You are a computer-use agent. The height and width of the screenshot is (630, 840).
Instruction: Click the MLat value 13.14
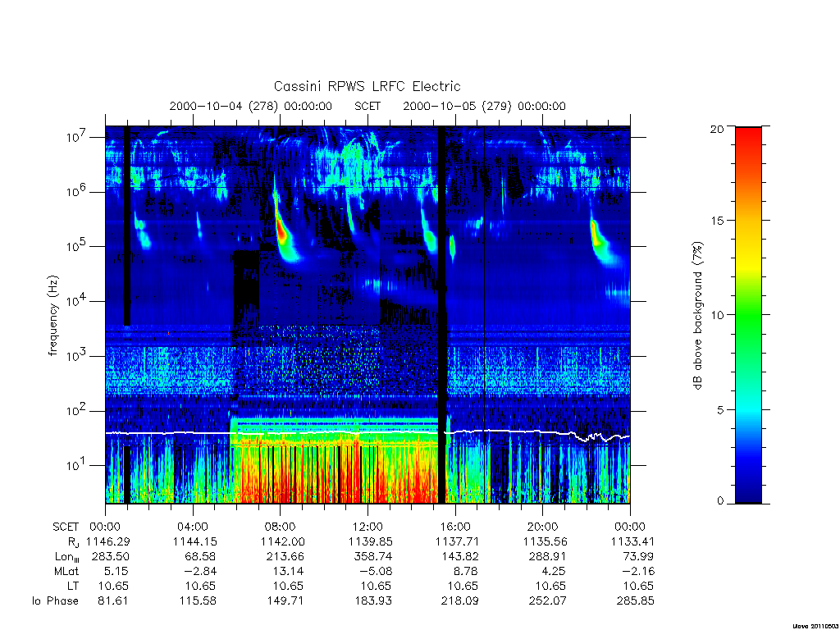point(288,571)
